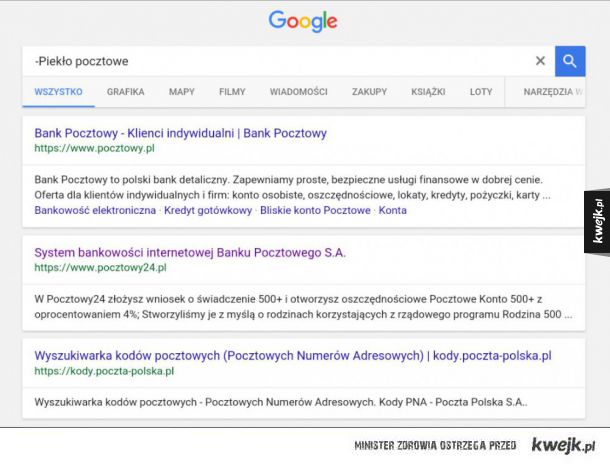Switch to the Filmy tab
The height and width of the screenshot is (464, 610).
(232, 92)
